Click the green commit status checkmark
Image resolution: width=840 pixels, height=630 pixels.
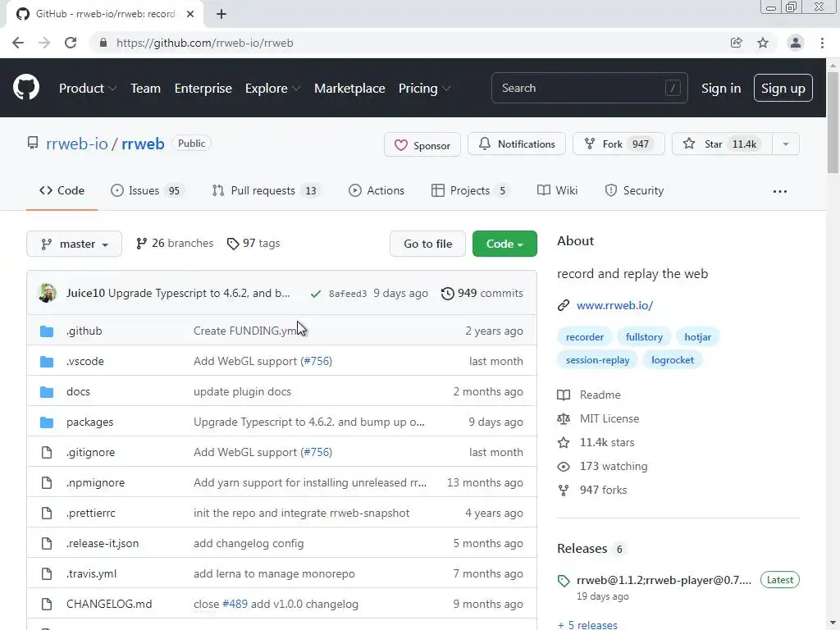[316, 294]
